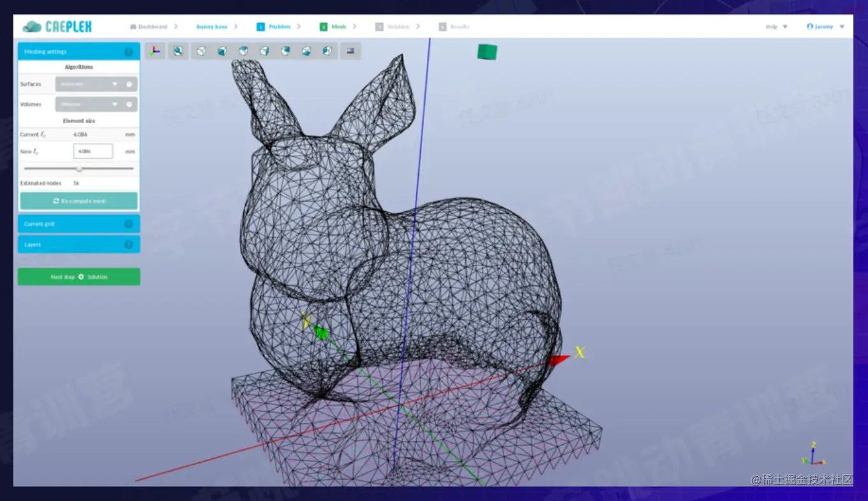Select the sixth view cube icon in toolbar
Screen dimensions: 868x501
(x=306, y=51)
